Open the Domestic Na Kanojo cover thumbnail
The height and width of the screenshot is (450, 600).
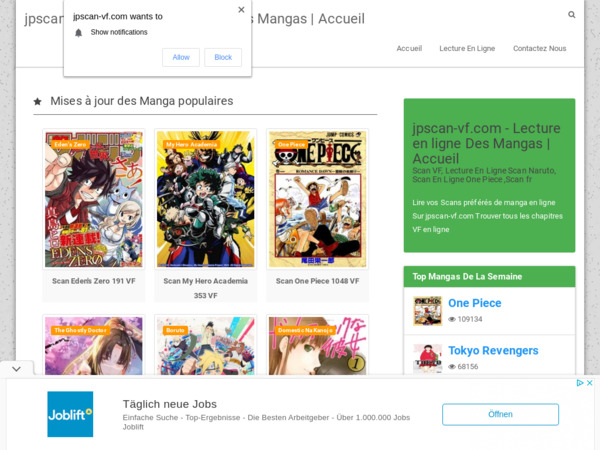click(317, 346)
